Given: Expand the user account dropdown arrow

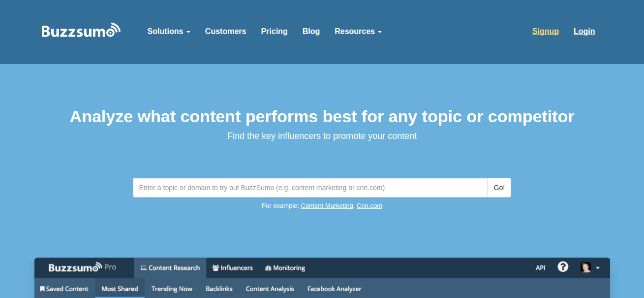Looking at the screenshot, I should 598,268.
